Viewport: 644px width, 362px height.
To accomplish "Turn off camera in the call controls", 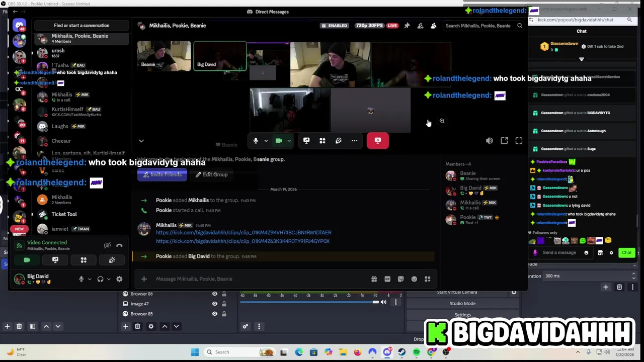I will (x=279, y=141).
